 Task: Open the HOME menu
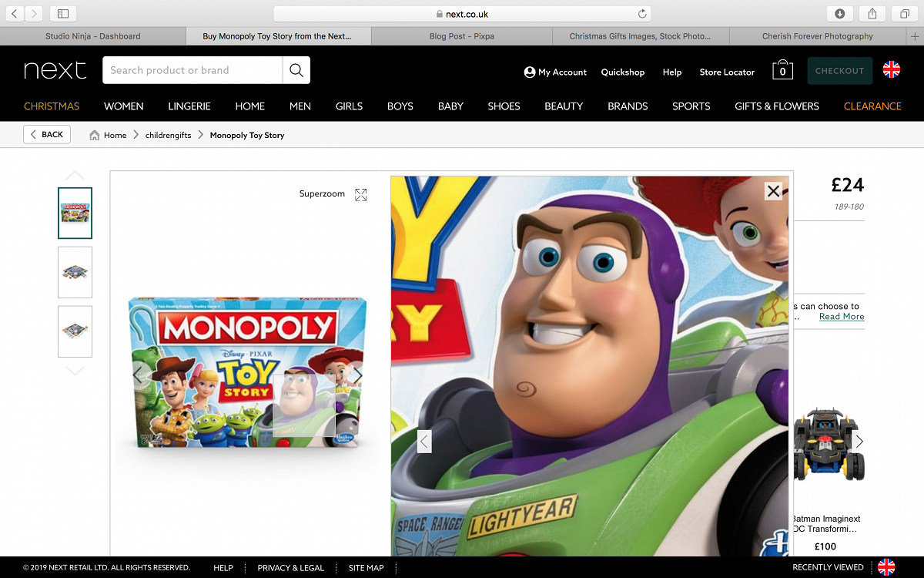(x=250, y=106)
